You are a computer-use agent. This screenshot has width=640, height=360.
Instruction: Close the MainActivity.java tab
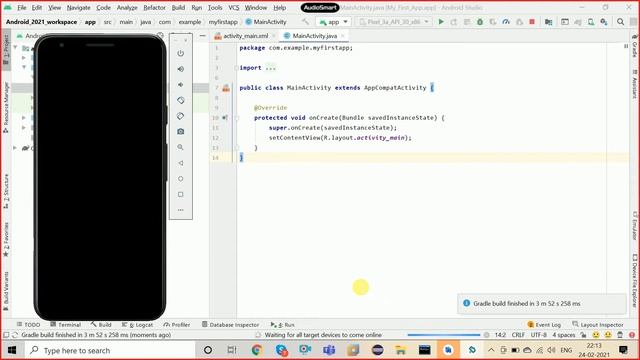(x=343, y=36)
